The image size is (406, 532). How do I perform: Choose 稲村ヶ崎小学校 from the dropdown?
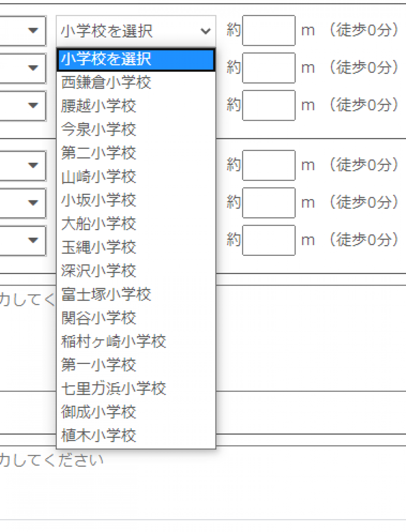tap(114, 341)
